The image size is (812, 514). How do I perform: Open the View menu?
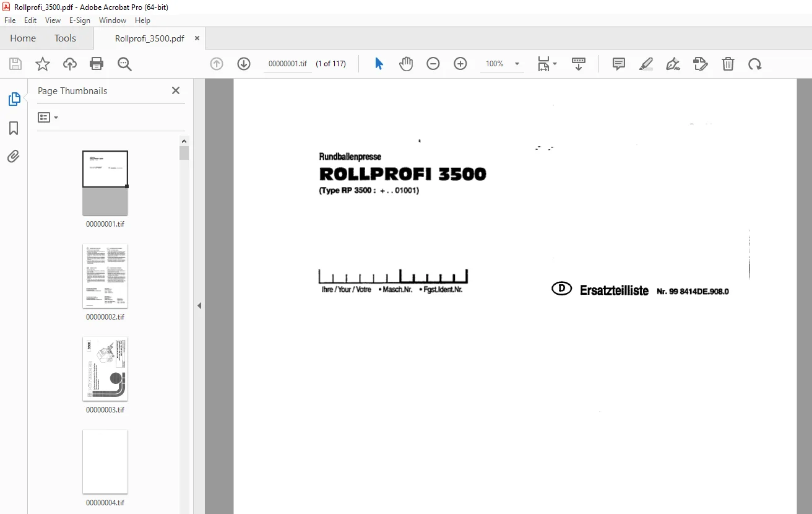click(53, 20)
